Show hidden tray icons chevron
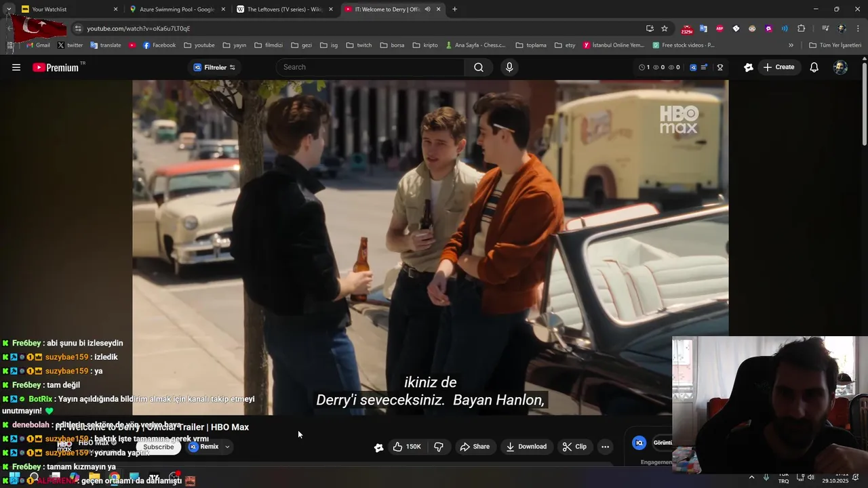Screen dimensions: 868x488 (751, 478)
